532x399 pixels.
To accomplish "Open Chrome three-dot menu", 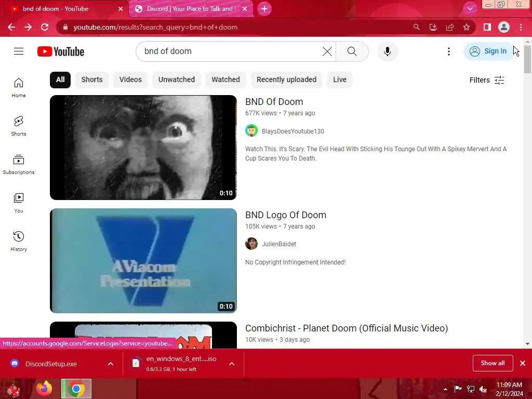I will pos(521,27).
